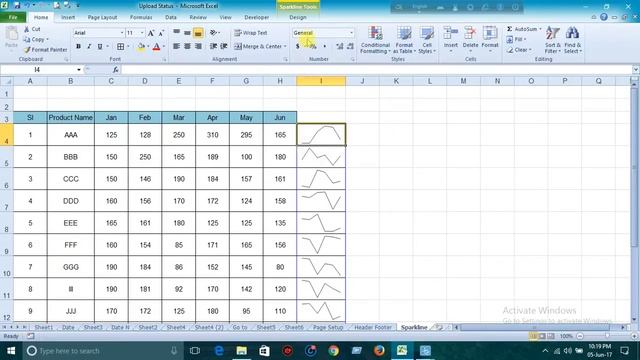This screenshot has height=360, width=640.
Task: Switch to the Insert ribbon tab
Action: [x=68, y=17]
